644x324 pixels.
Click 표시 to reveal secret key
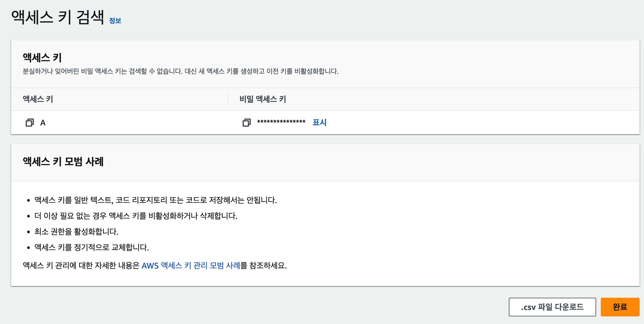click(x=319, y=122)
